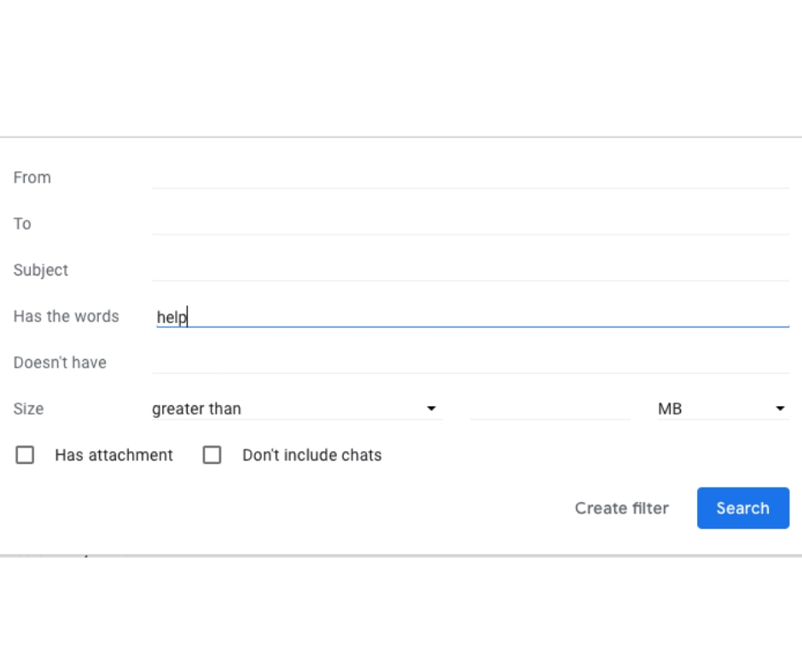Open the 'greater than' size comparison dropdown
802x672 pixels.
[x=297, y=408]
